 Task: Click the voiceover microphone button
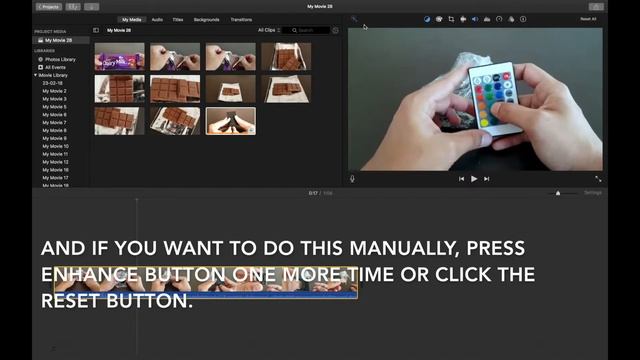352,179
